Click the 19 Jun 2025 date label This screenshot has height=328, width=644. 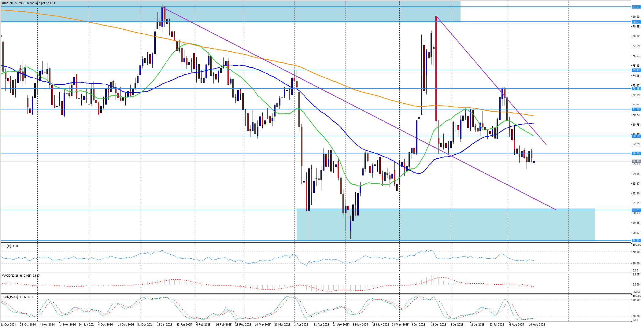click(439, 324)
